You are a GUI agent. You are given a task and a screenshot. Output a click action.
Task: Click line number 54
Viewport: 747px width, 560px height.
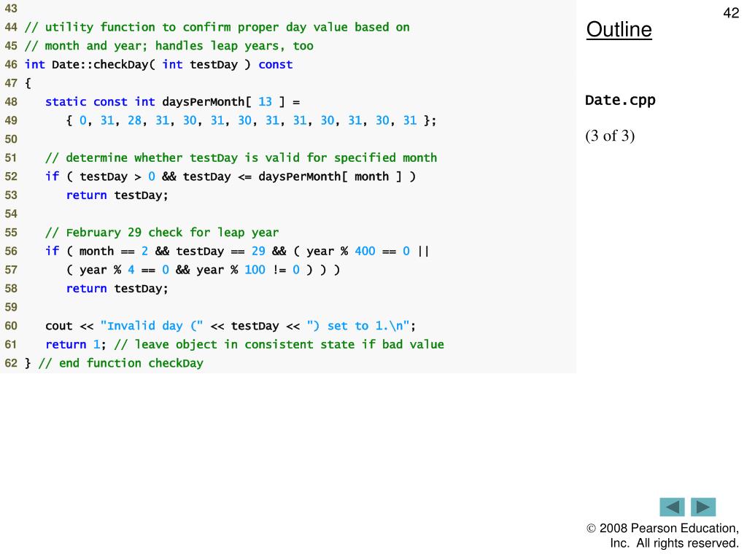11,214
